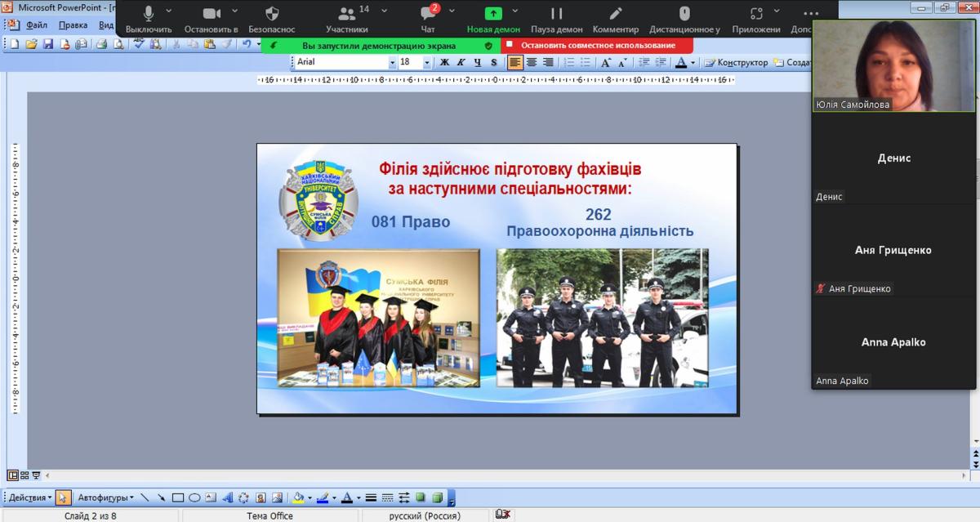
Task: Insert WordArt from the drawing toolbar
Action: click(227, 497)
